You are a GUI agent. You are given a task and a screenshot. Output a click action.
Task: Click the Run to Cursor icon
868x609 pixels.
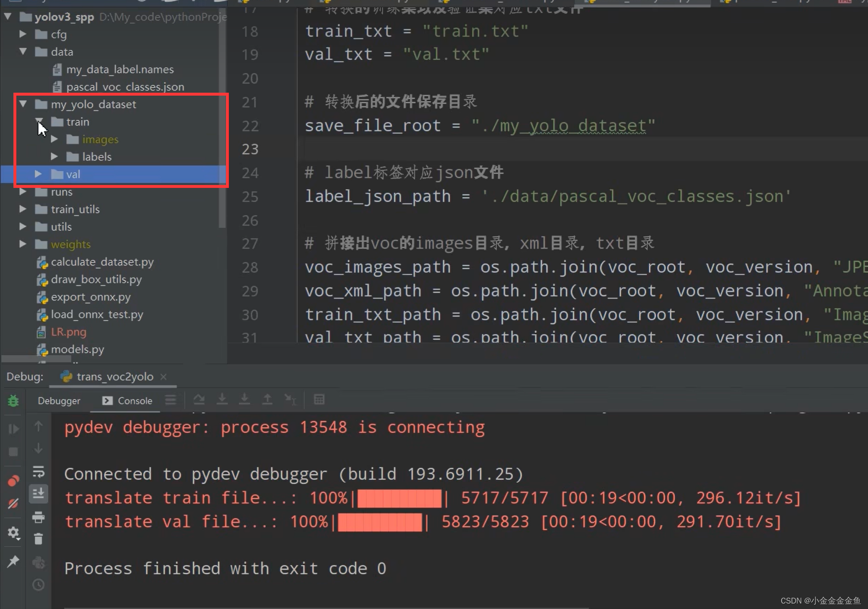click(x=290, y=400)
